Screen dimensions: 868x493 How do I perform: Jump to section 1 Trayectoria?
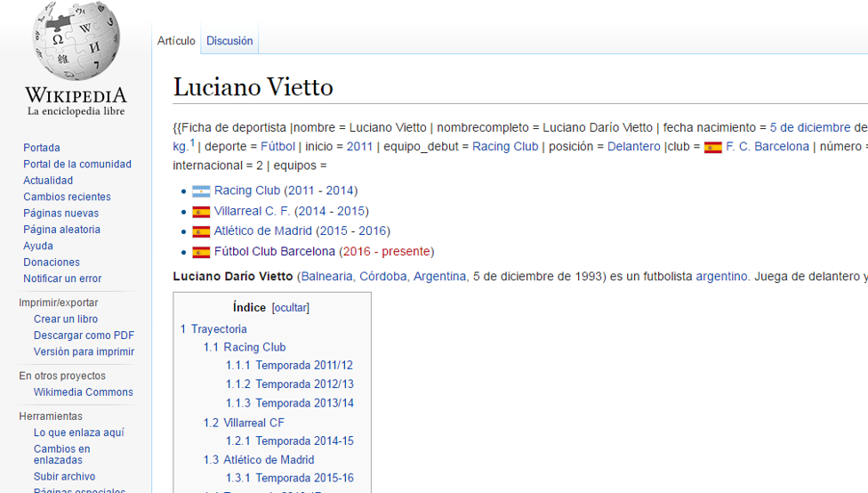pos(213,329)
